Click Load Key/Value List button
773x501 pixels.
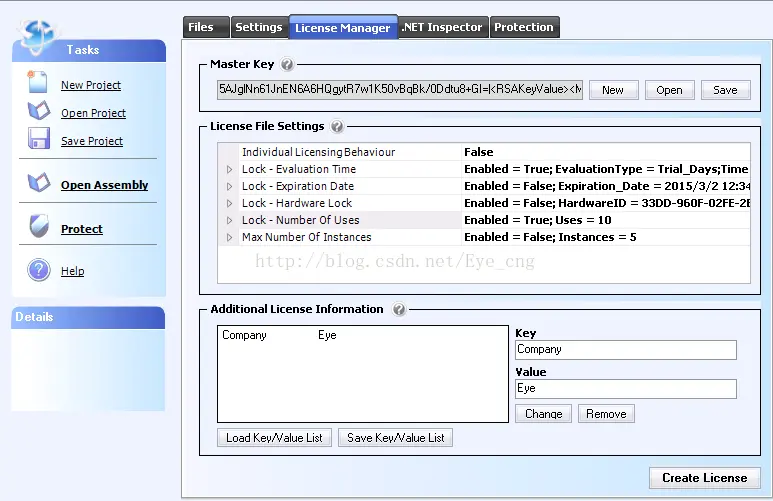click(x=274, y=437)
